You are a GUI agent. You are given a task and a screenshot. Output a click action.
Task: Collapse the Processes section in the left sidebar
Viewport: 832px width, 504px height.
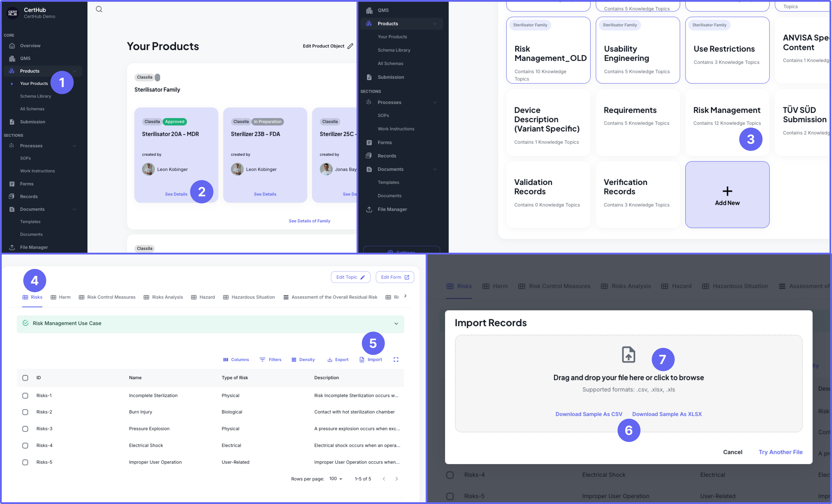coord(75,146)
